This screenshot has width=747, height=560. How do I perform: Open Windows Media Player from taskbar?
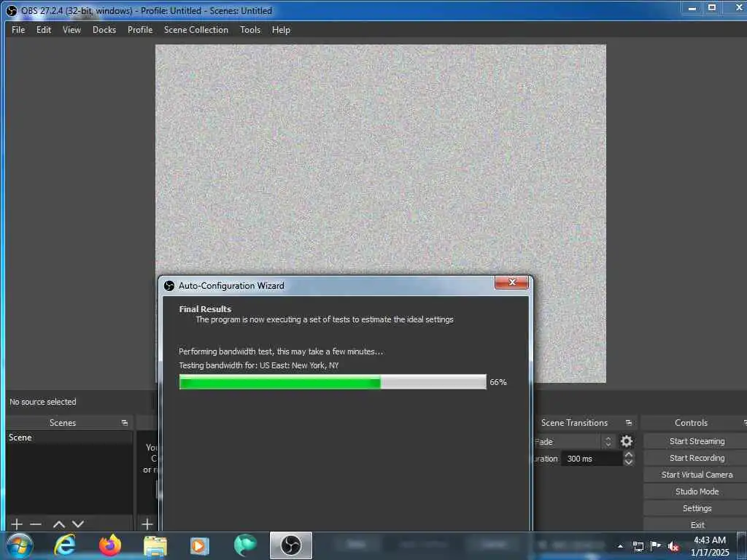pos(200,545)
